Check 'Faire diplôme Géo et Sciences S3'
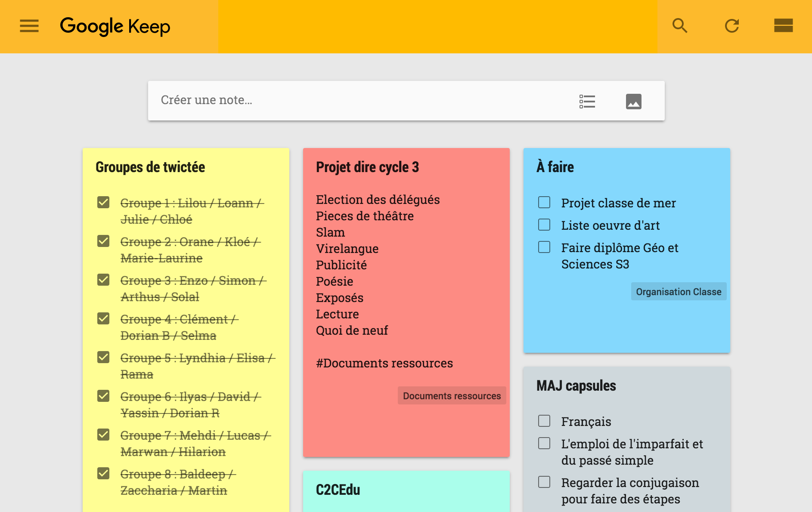 point(544,247)
